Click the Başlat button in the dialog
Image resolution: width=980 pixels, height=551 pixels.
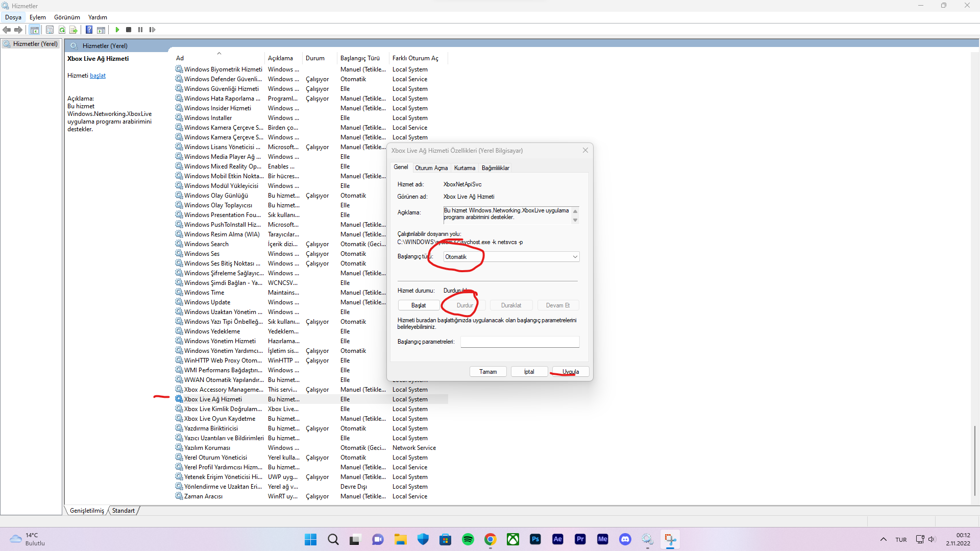419,305
